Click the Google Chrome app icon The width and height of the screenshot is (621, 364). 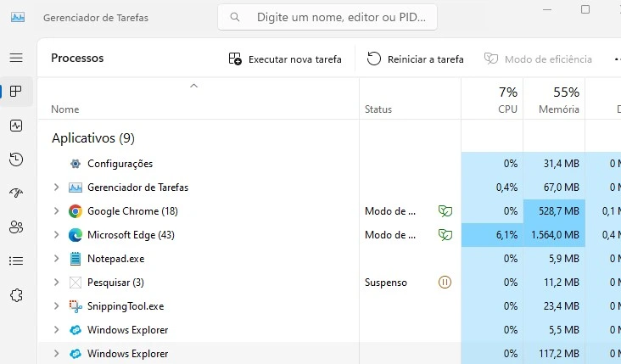76,211
